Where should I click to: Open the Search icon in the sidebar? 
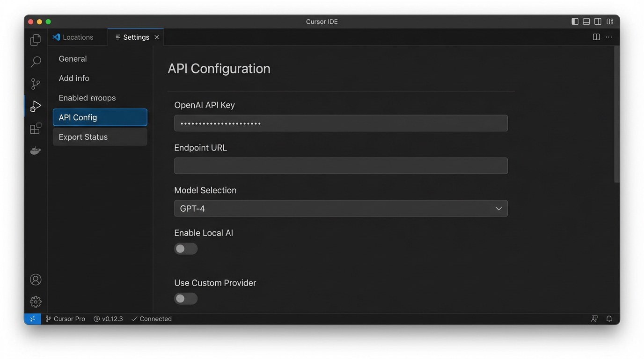(36, 61)
